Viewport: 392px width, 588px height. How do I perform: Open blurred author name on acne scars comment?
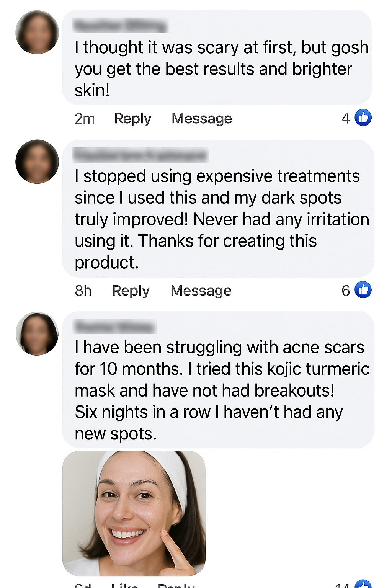tap(115, 327)
